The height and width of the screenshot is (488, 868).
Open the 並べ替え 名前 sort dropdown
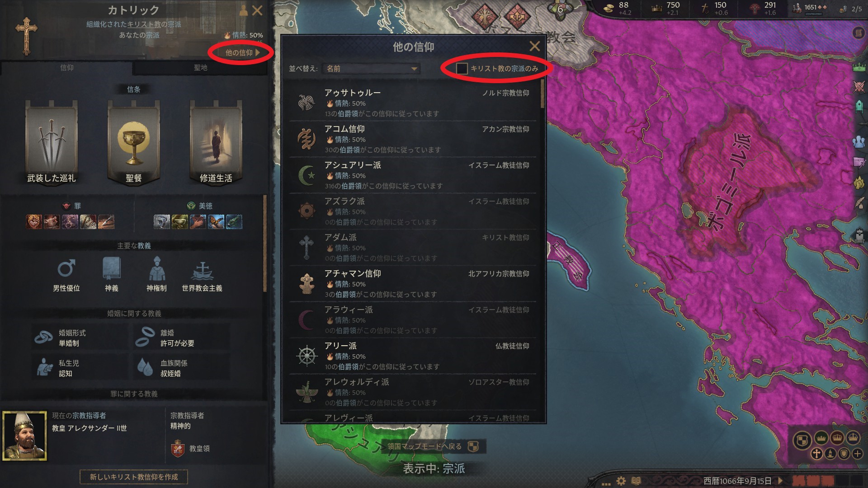tap(372, 69)
